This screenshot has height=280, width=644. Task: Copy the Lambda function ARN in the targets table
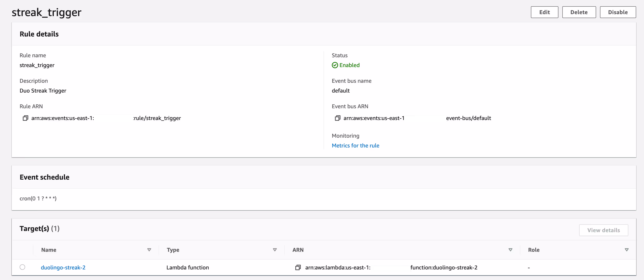point(298,267)
